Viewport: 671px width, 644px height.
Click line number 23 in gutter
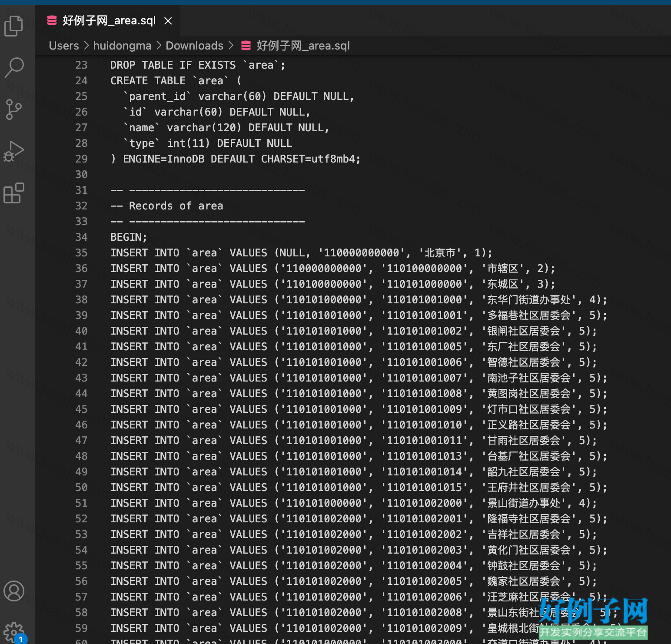pyautogui.click(x=81, y=65)
